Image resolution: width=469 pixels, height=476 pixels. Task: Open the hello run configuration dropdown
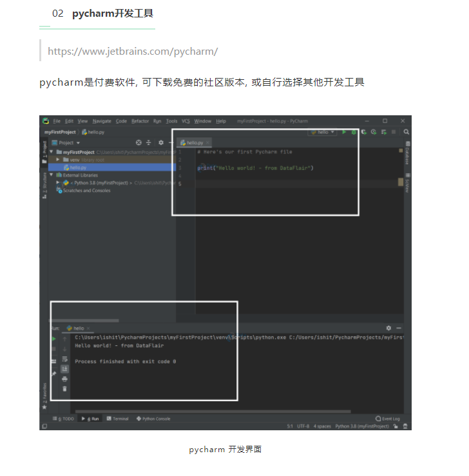click(x=323, y=132)
